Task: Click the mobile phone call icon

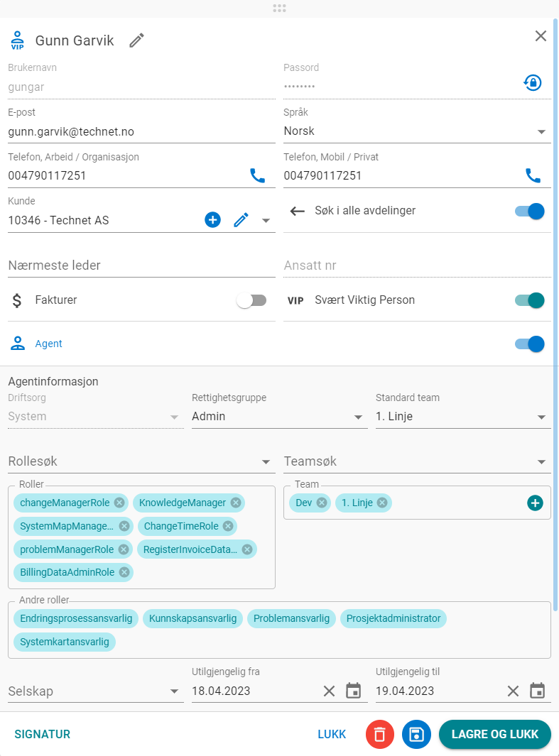Action: click(533, 175)
